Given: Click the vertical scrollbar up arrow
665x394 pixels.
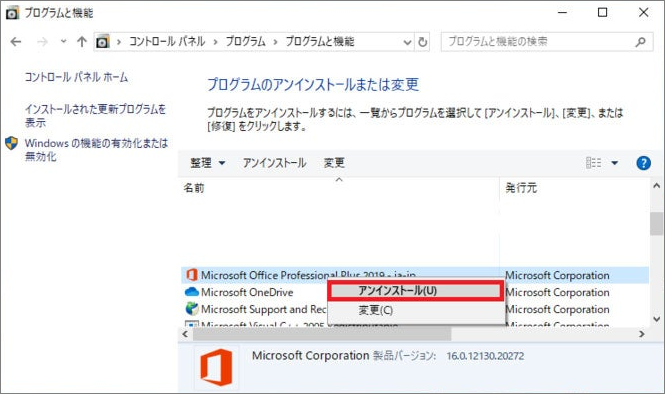Looking at the screenshot, I should [657, 186].
